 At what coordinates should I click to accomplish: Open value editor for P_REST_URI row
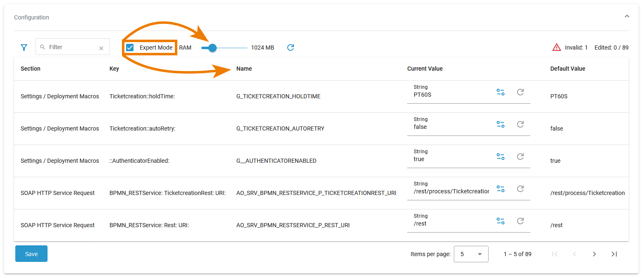[501, 221]
